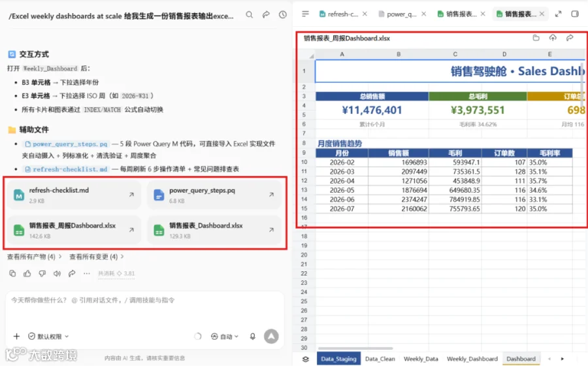Open the refresh-checklist.md file card
Screen dimensions: 588x366
click(x=74, y=195)
